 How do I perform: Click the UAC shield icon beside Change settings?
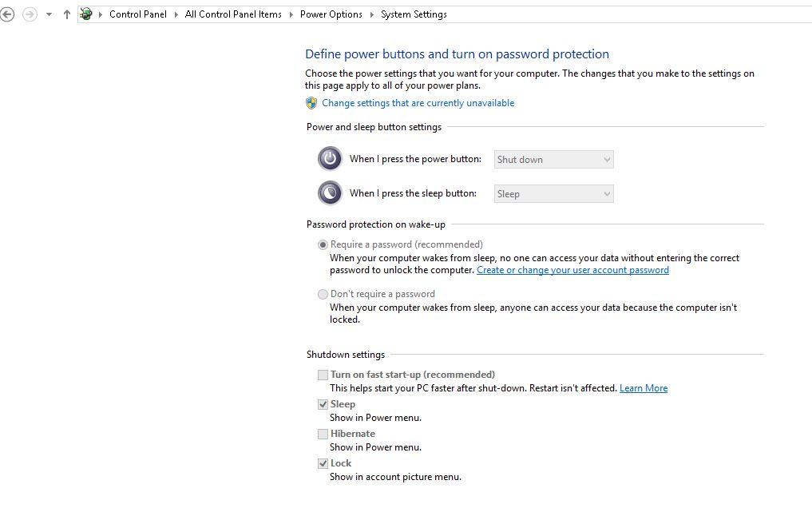pos(311,103)
